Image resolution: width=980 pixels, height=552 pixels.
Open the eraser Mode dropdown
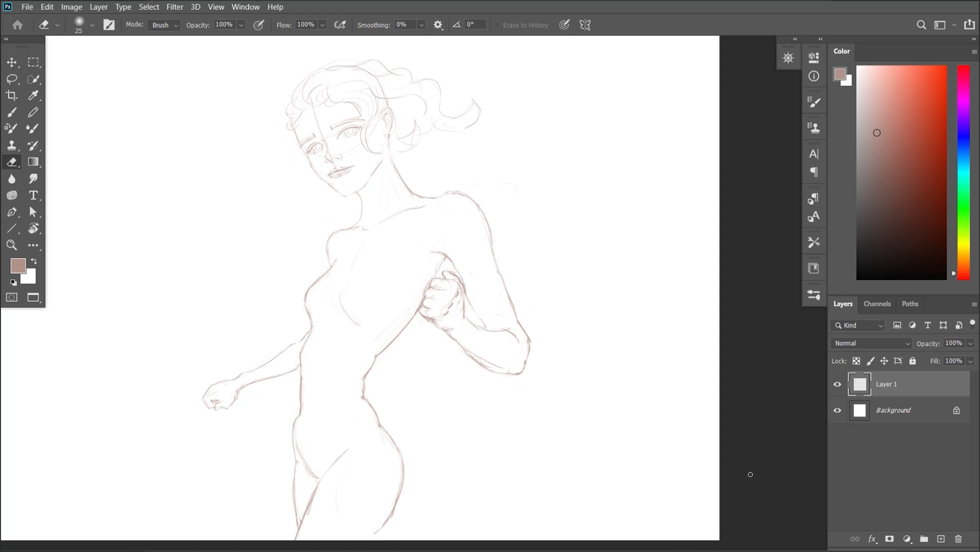coord(164,25)
